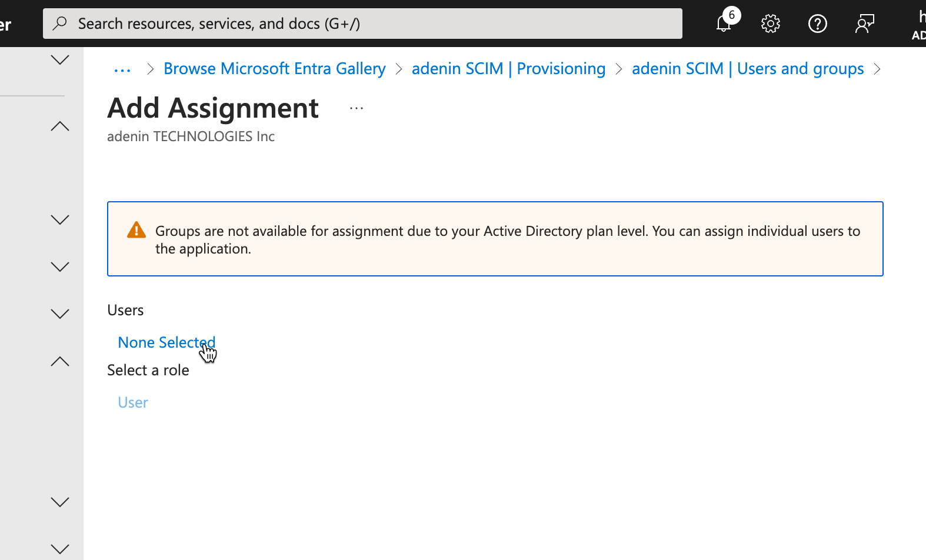The width and height of the screenshot is (926, 560).
Task: Click the groups not available warning message
Action: click(x=507, y=239)
